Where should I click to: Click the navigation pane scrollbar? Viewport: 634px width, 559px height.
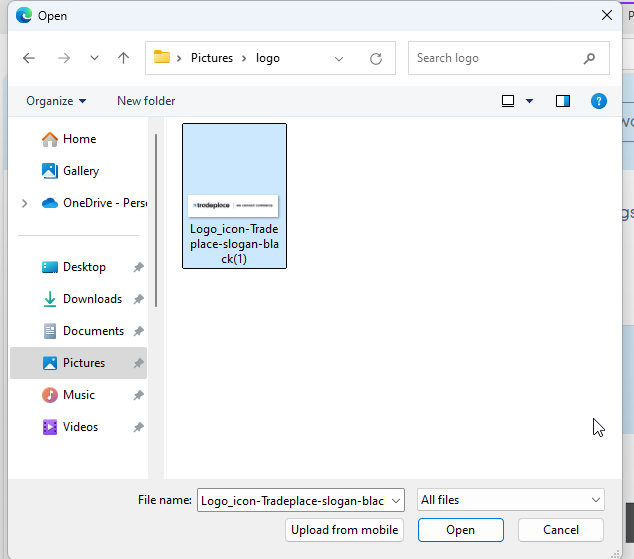[x=156, y=220]
